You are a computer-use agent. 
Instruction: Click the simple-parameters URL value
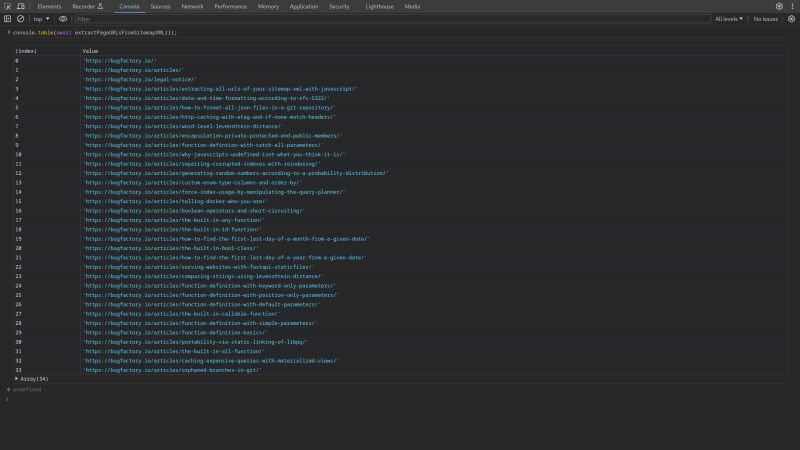click(200, 323)
